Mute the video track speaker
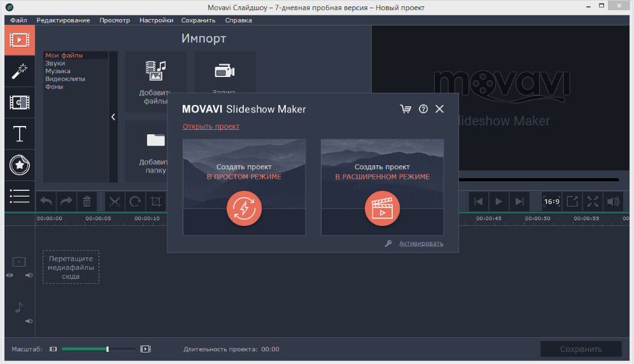 coord(29,276)
